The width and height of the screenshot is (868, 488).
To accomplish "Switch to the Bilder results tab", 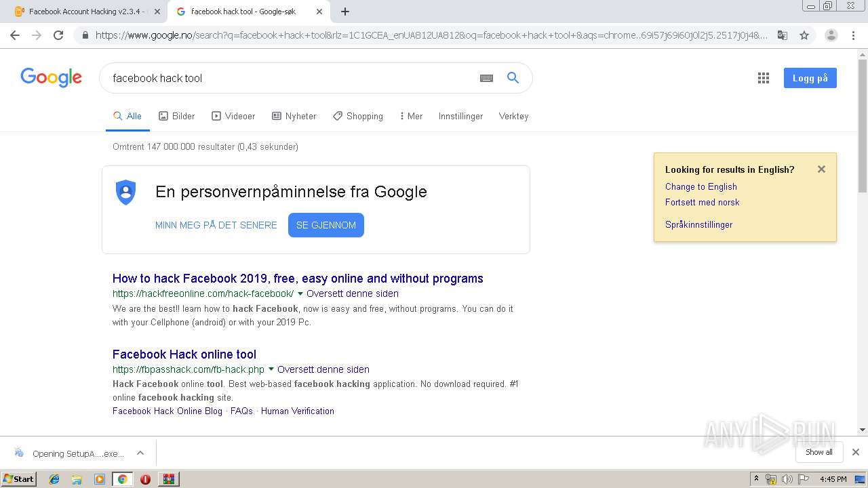I will [x=177, y=116].
